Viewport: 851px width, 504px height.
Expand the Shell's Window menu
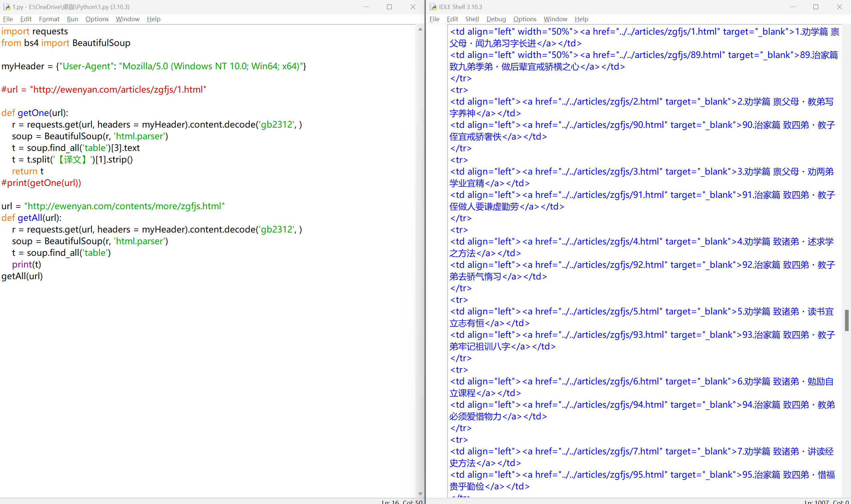tap(555, 19)
